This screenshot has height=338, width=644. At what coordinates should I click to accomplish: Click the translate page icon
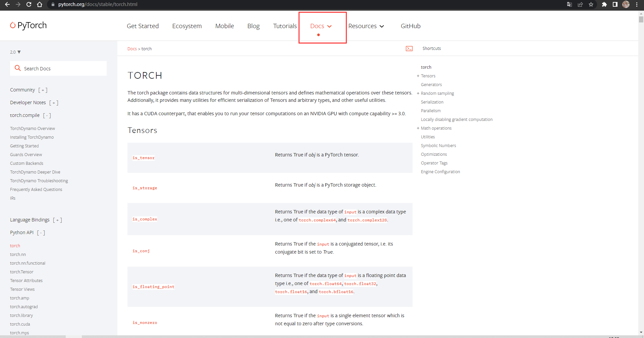[x=570, y=4]
